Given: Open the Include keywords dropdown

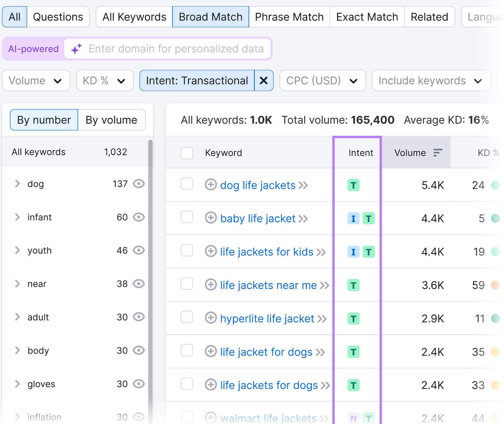Looking at the screenshot, I should [431, 81].
